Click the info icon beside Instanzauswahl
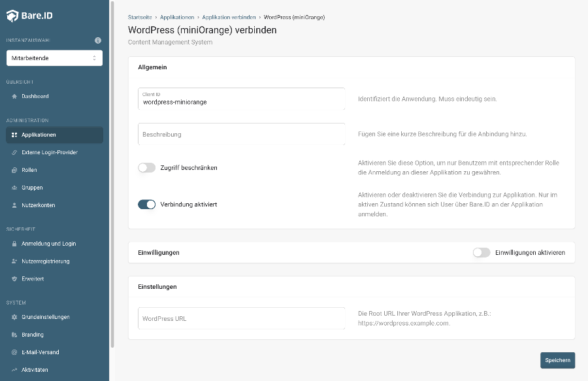The height and width of the screenshot is (381, 588). tap(98, 41)
